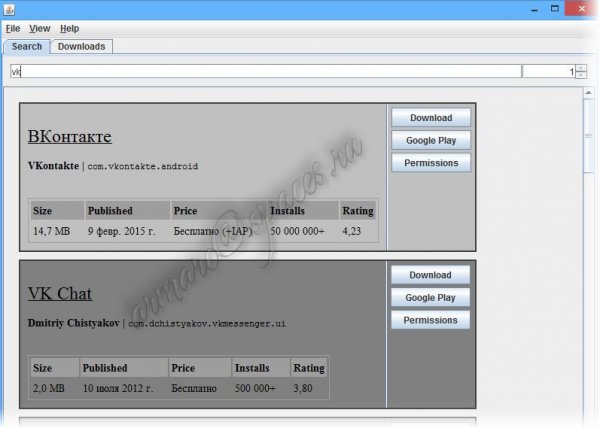Screen dimensions: 600x428
Task: Open the View menu
Action: tap(39, 29)
